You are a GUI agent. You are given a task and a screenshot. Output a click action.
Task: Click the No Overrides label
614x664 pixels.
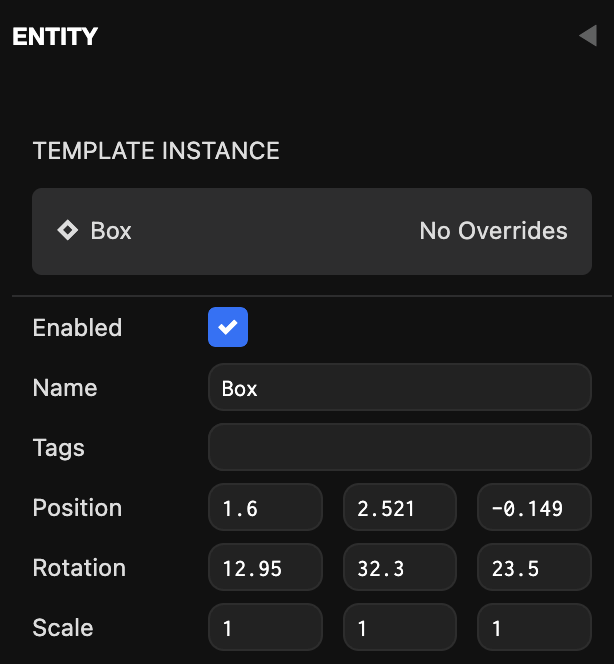pos(493,231)
